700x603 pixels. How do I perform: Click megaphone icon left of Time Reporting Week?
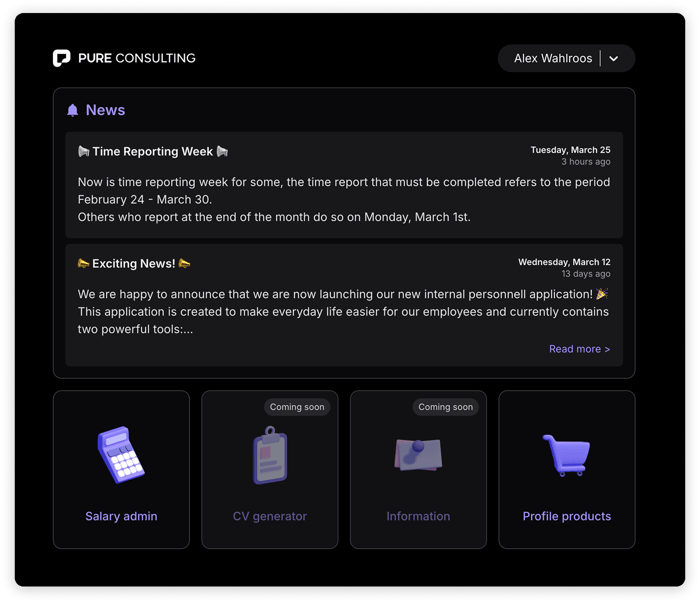[83, 152]
